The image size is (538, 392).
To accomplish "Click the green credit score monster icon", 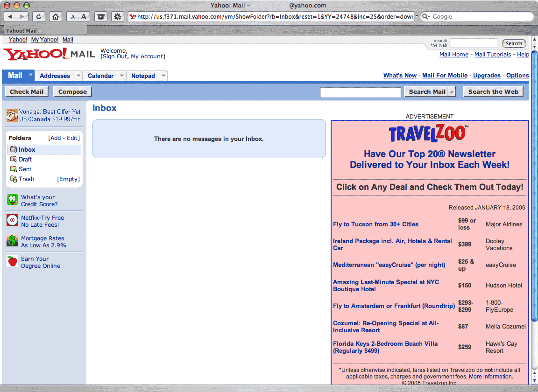I will point(12,200).
